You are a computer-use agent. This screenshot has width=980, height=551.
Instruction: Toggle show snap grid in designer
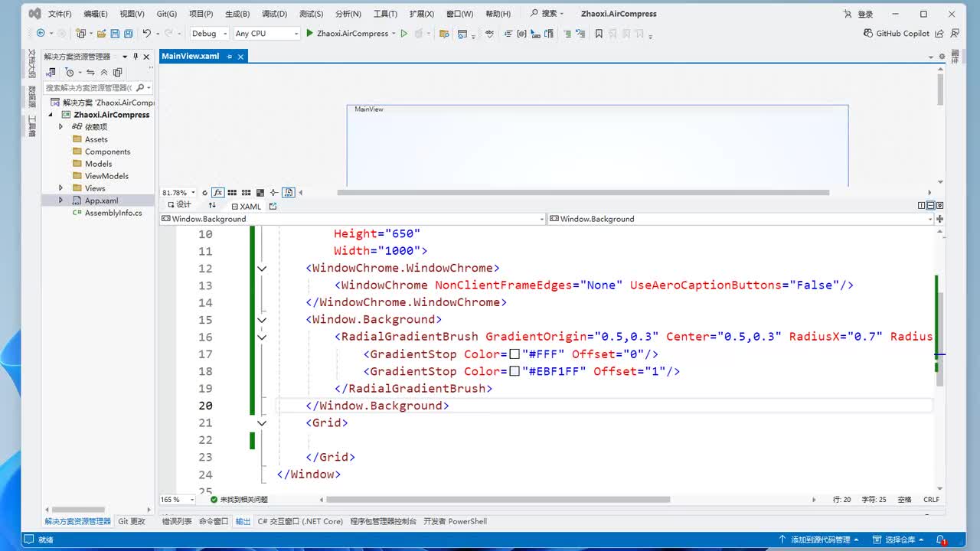click(x=232, y=193)
